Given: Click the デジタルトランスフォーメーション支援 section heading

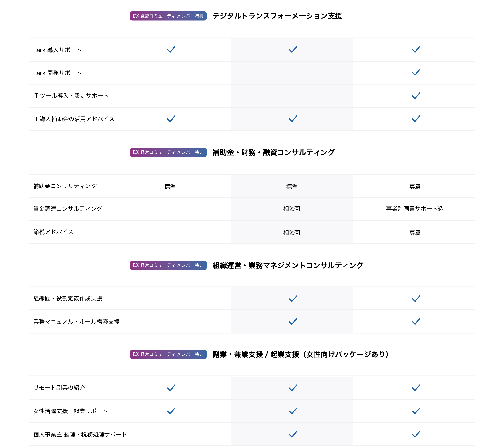Looking at the screenshot, I should (277, 16).
